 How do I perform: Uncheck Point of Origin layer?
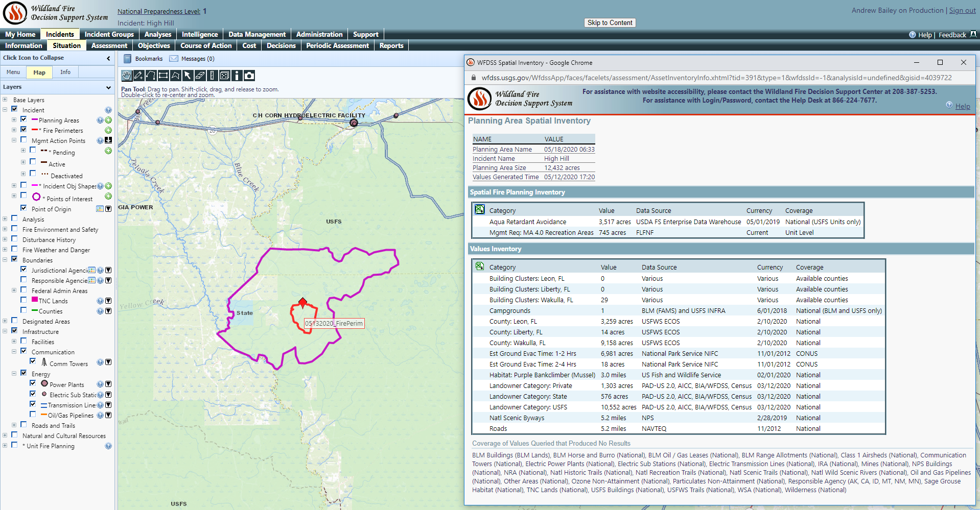click(24, 208)
